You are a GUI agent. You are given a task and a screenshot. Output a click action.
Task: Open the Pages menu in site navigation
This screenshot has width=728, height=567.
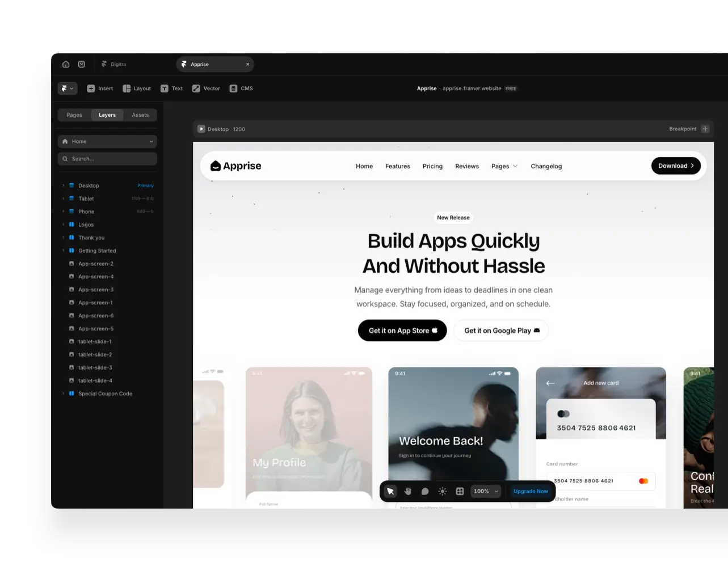pyautogui.click(x=504, y=166)
